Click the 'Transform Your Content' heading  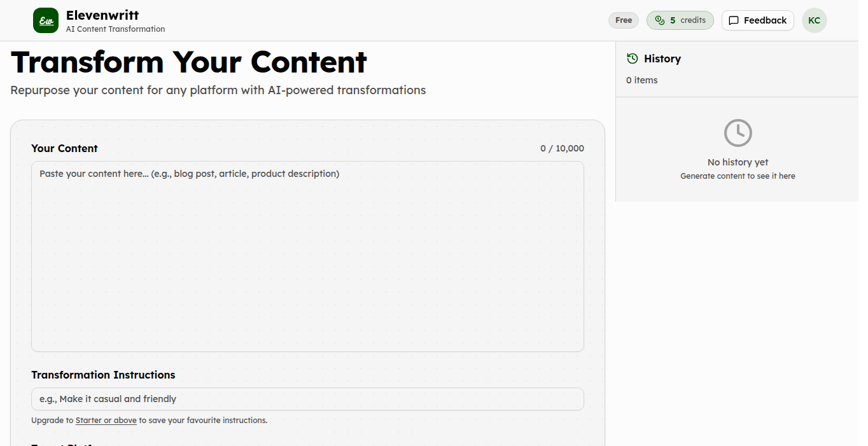click(x=189, y=62)
